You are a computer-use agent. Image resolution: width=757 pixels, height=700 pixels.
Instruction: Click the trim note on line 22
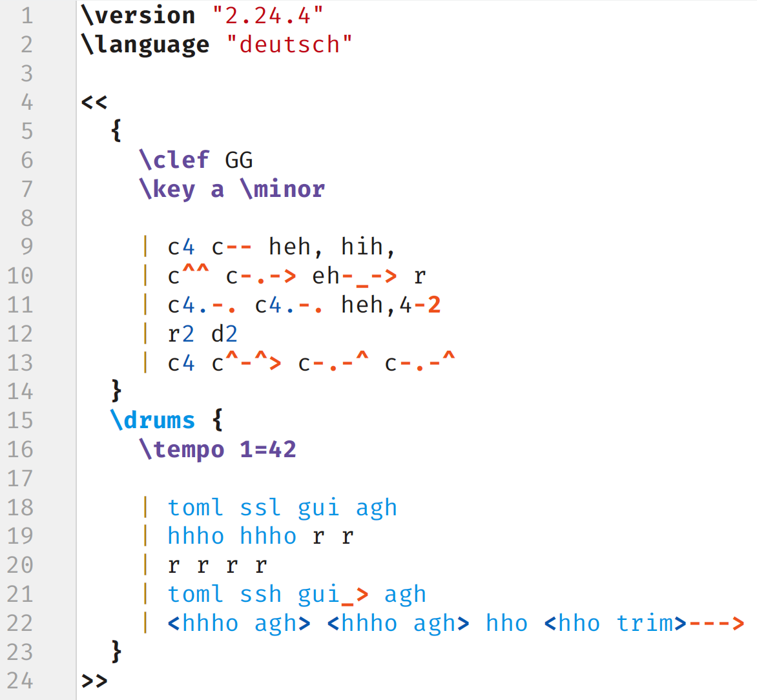tap(645, 623)
